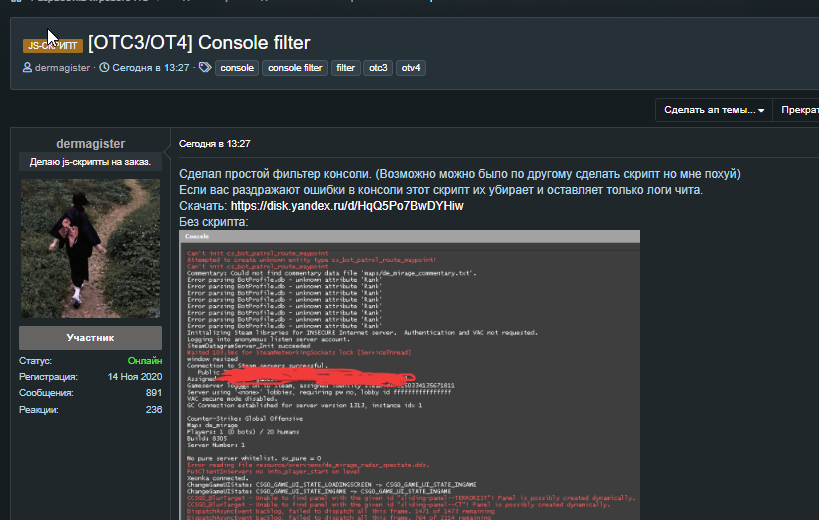The width and height of the screenshot is (819, 520).
Task: Open the otc3 tag
Action: pyautogui.click(x=378, y=68)
